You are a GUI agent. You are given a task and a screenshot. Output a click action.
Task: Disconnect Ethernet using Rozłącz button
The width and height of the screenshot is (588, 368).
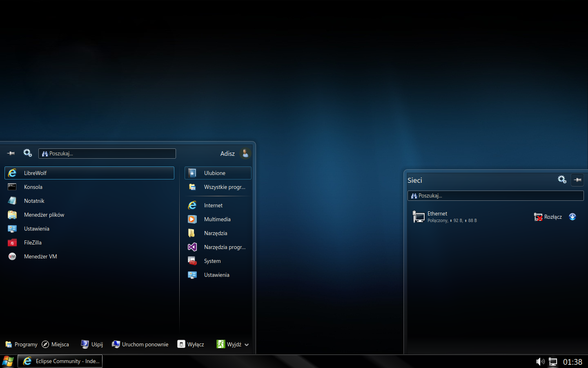(x=548, y=217)
